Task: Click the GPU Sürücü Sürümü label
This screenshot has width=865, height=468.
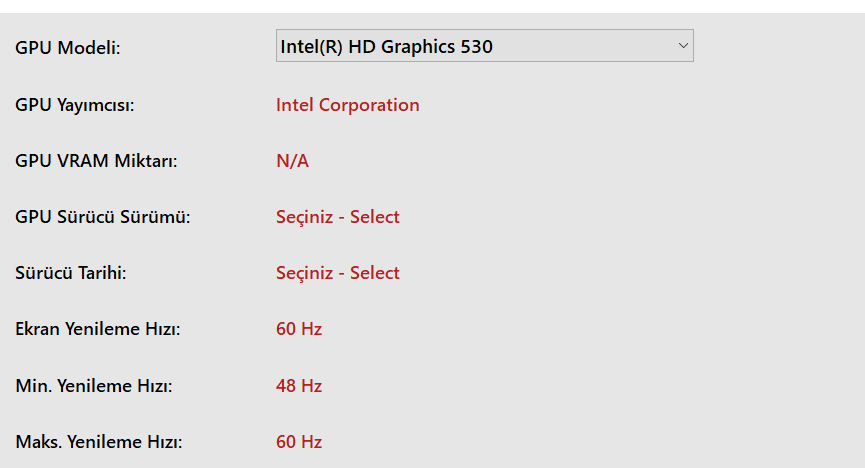Action: tap(102, 217)
